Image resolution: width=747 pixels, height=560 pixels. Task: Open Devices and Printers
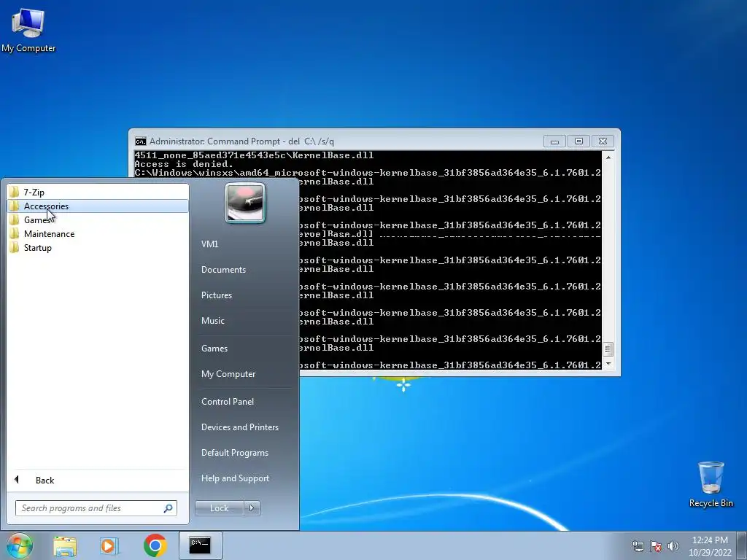(x=239, y=427)
